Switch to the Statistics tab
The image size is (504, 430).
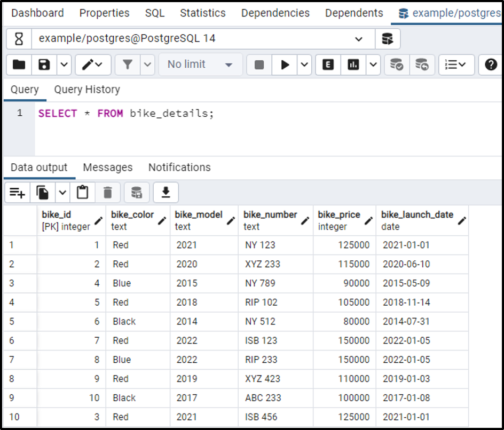tap(202, 13)
